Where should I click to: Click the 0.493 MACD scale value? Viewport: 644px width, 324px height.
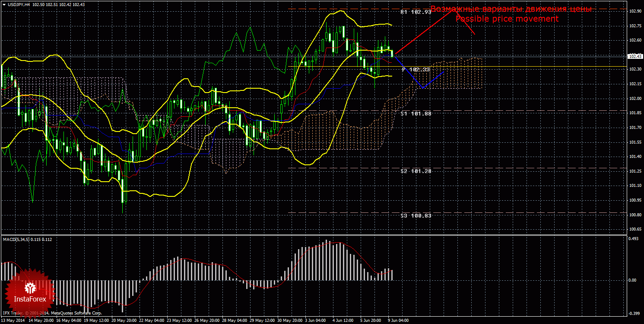coord(633,239)
